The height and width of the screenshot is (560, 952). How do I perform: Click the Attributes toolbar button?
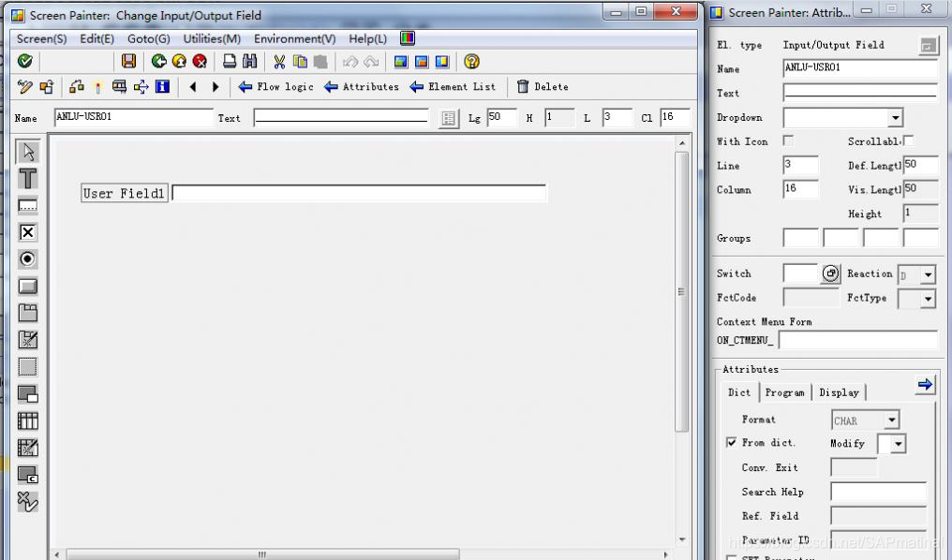362,87
